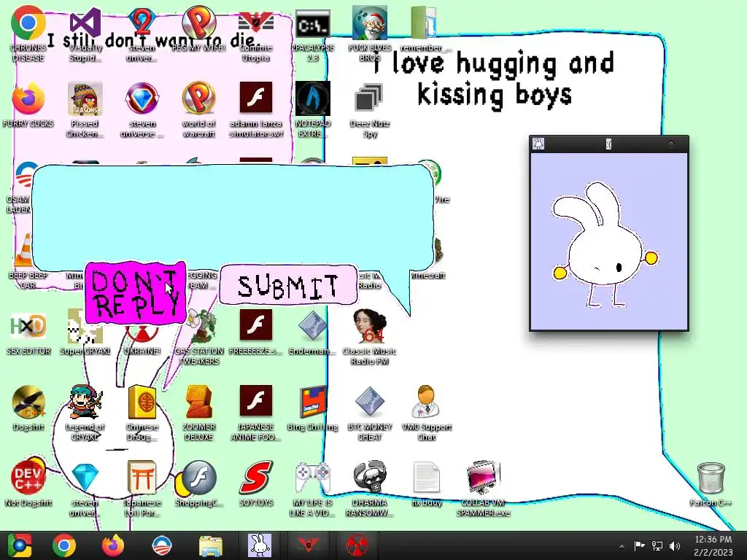747x560 pixels.
Task: Launch Chrome from the taskbar
Action: (x=64, y=545)
